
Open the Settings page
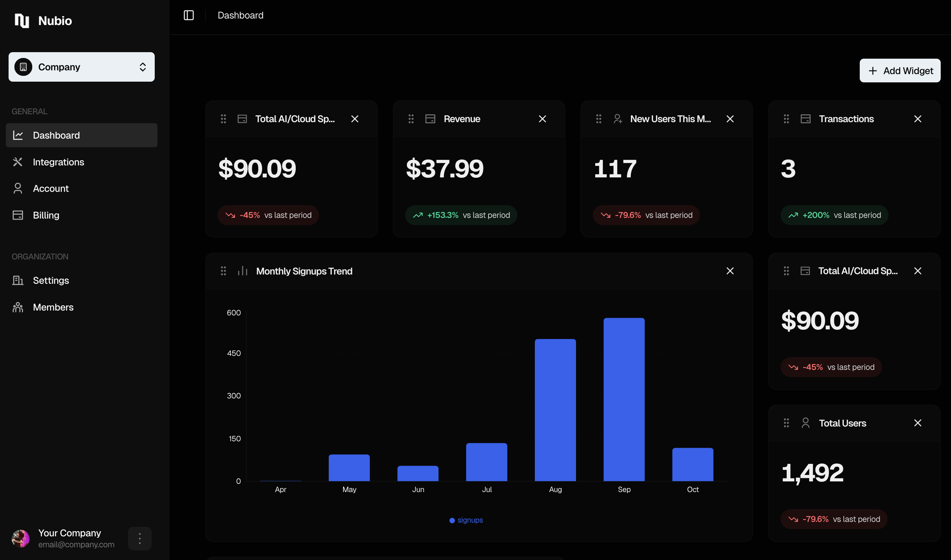51,280
